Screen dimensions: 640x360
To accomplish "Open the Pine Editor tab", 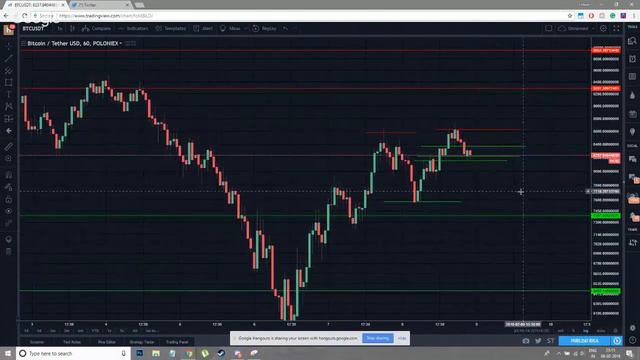I will (x=107, y=342).
